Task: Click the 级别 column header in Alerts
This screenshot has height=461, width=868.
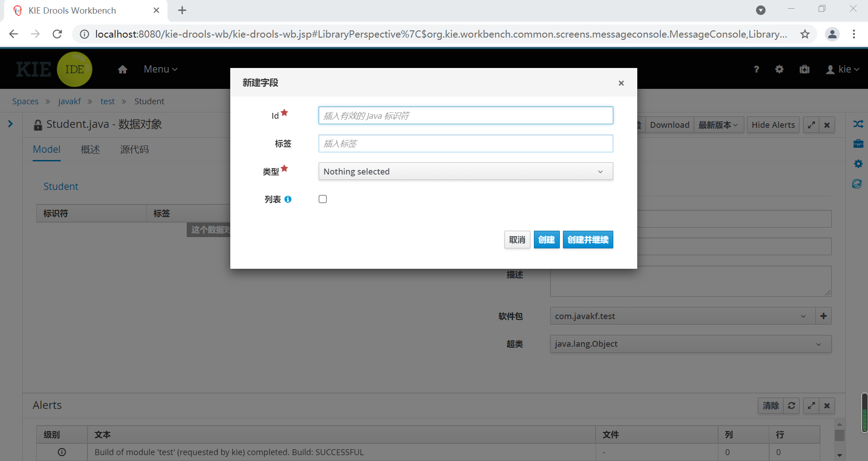Action: [x=62, y=435]
